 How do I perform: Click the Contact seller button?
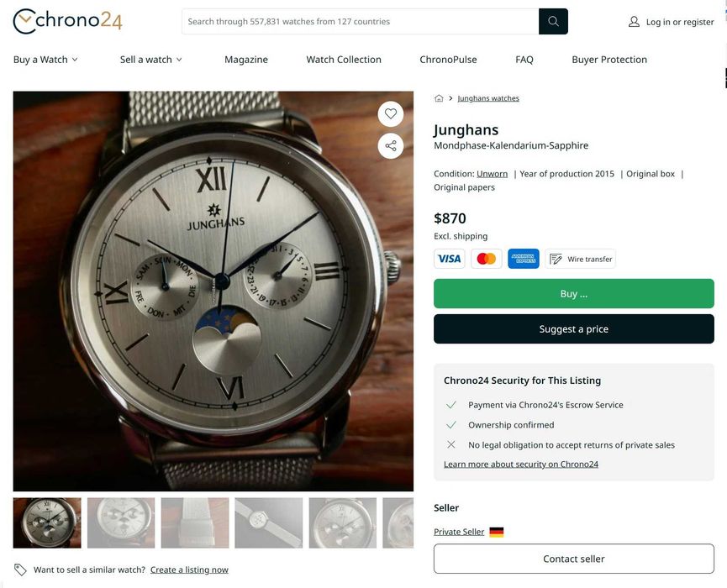(x=574, y=559)
